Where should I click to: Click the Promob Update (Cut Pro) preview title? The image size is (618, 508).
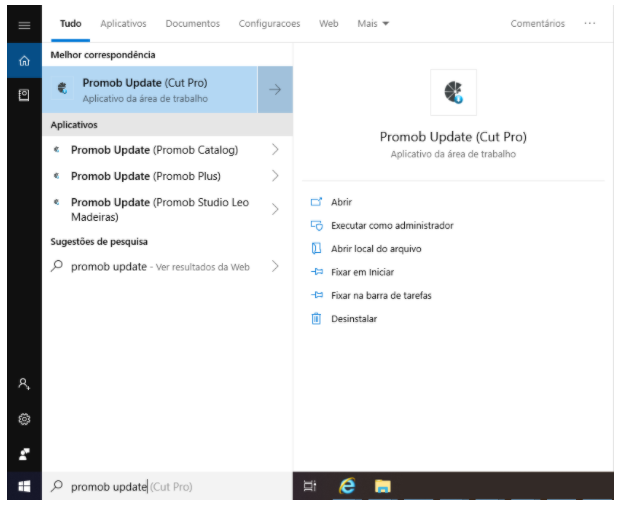pos(453,137)
